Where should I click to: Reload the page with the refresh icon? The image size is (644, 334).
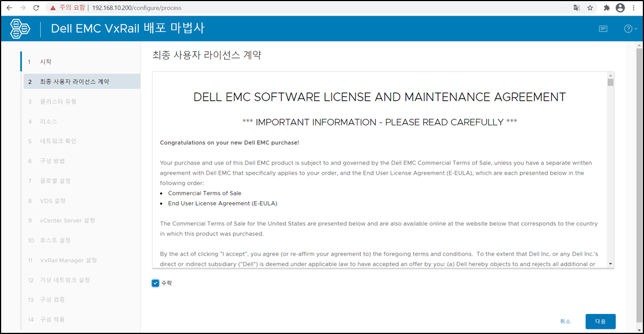click(36, 8)
